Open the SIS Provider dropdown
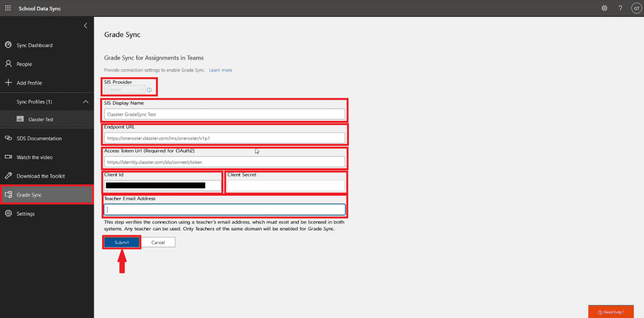 click(x=125, y=90)
